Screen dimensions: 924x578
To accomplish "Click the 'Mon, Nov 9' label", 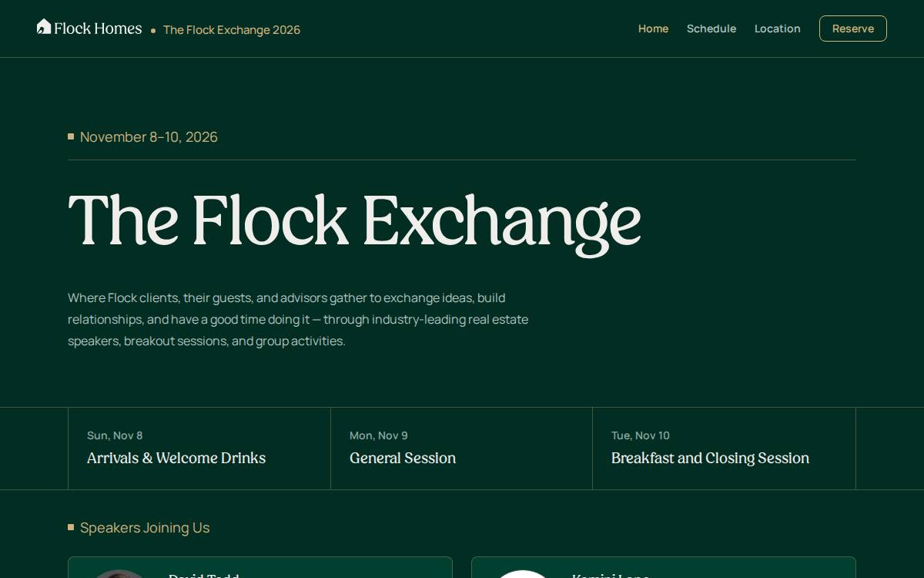I will 379,435.
